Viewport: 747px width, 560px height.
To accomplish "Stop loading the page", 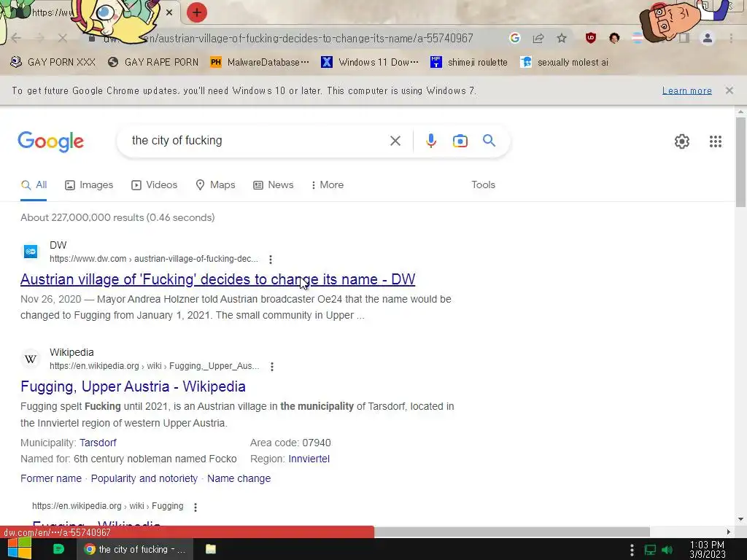I will click(63, 38).
